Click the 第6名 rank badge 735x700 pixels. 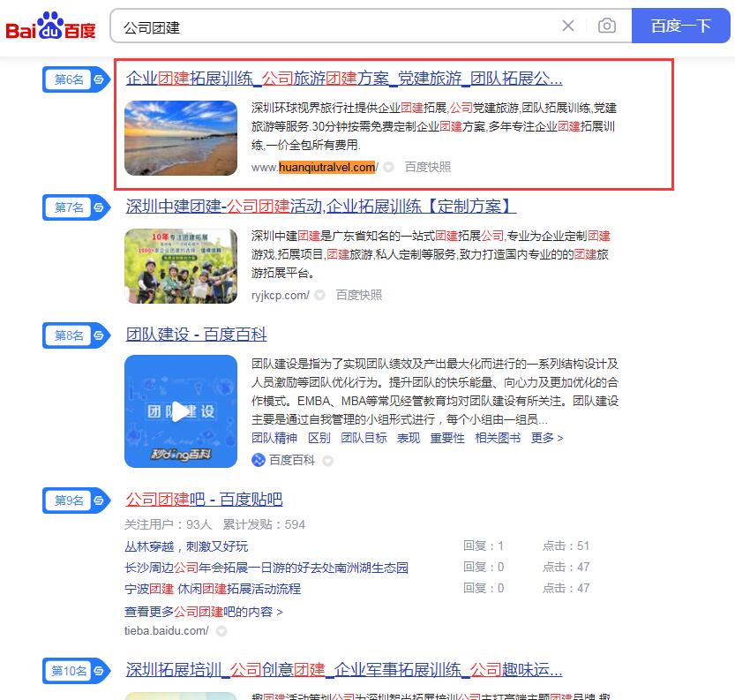point(76,79)
